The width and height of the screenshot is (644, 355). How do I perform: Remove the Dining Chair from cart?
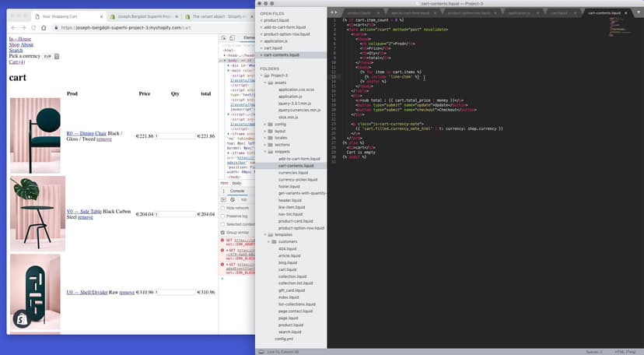pos(104,139)
